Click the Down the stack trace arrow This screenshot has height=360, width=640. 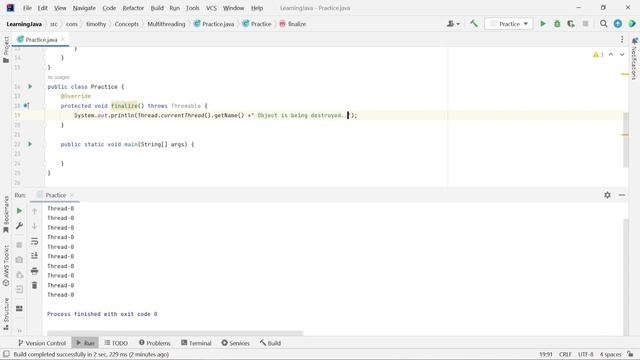coord(34,226)
